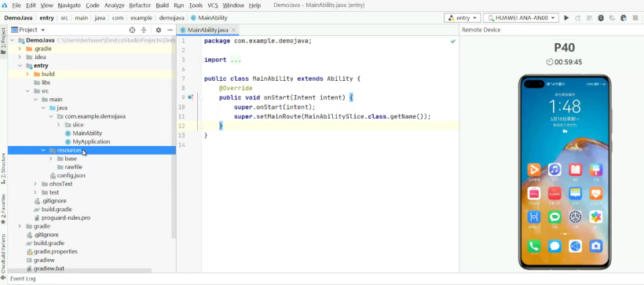This screenshot has width=644, height=285.
Task: Expand the base folder under resources
Action: 50,159
